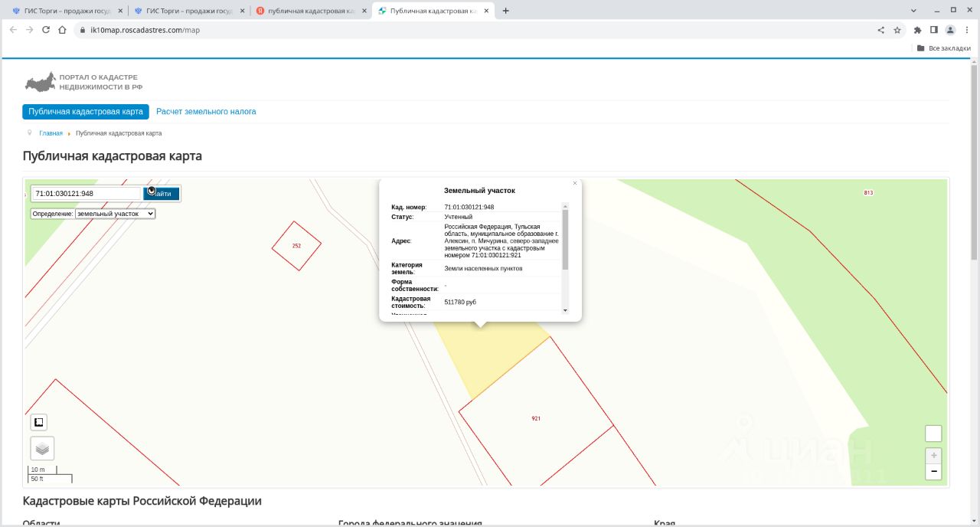This screenshot has width=980, height=527.
Task: Open the Все закладки bookmarks folder
Action: (x=944, y=48)
